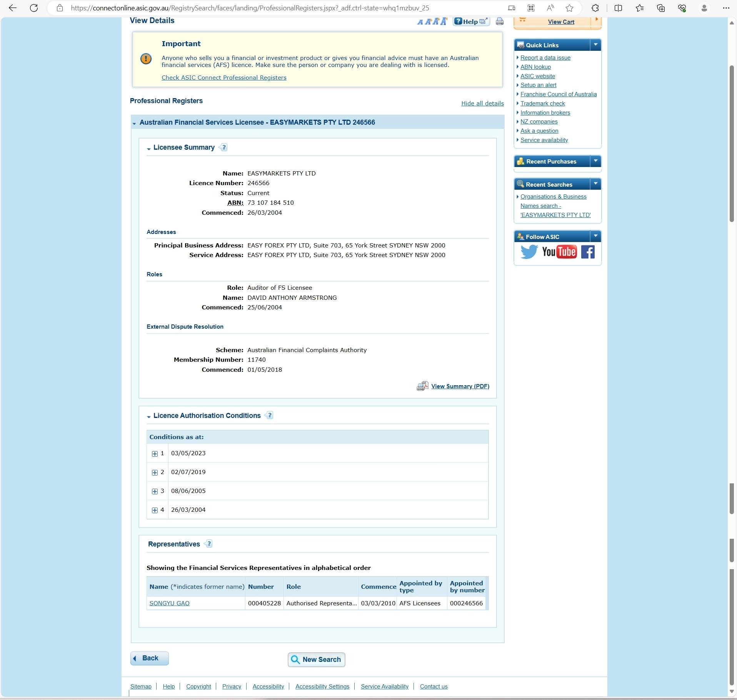Click the browser Back arrow
The image size is (737, 700).
point(13,8)
